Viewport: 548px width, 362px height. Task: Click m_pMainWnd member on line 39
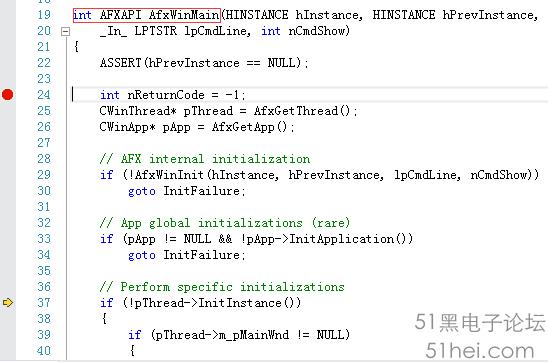(254, 335)
